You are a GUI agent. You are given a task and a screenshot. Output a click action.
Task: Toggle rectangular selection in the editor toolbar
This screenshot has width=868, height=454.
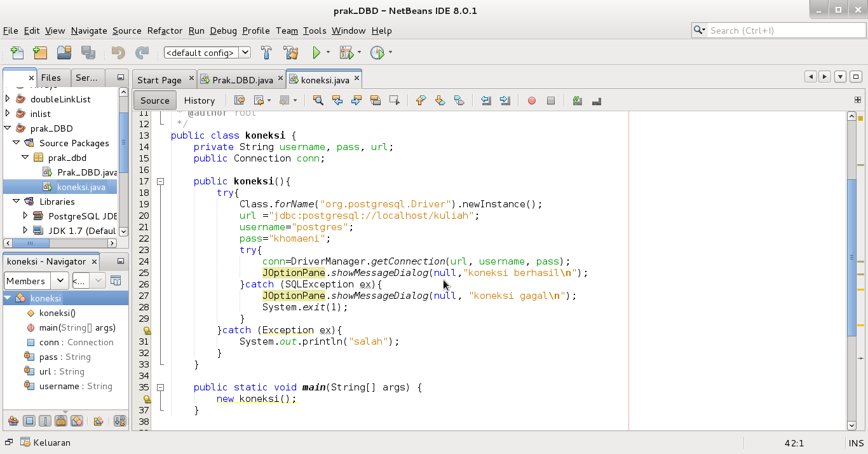(395, 100)
